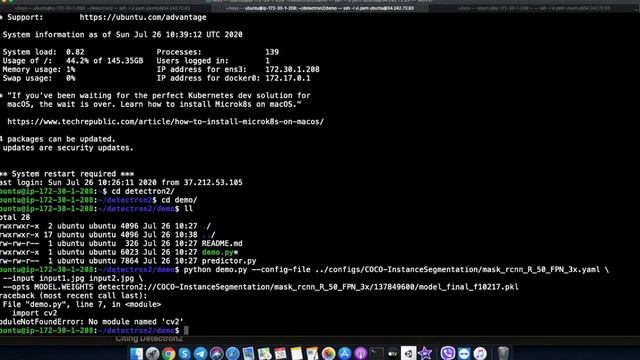Open TeamViewer from the dock
The height and width of the screenshot is (360, 640).
[x=464, y=353]
